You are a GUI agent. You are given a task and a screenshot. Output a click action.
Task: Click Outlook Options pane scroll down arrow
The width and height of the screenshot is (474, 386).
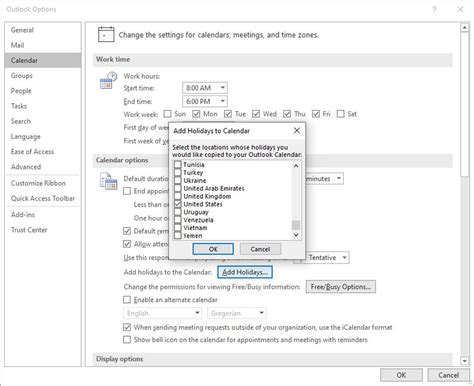coord(465,361)
